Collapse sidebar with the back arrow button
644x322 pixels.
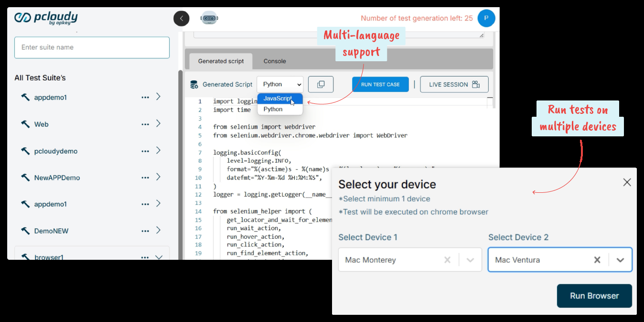[182, 18]
